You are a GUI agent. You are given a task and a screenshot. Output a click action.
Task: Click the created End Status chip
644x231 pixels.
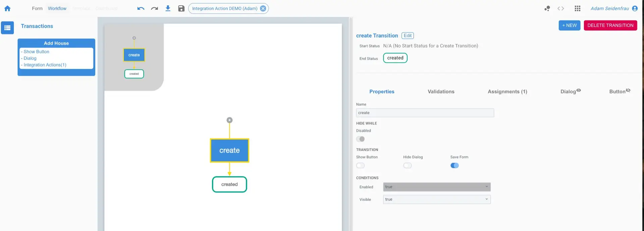(x=395, y=58)
